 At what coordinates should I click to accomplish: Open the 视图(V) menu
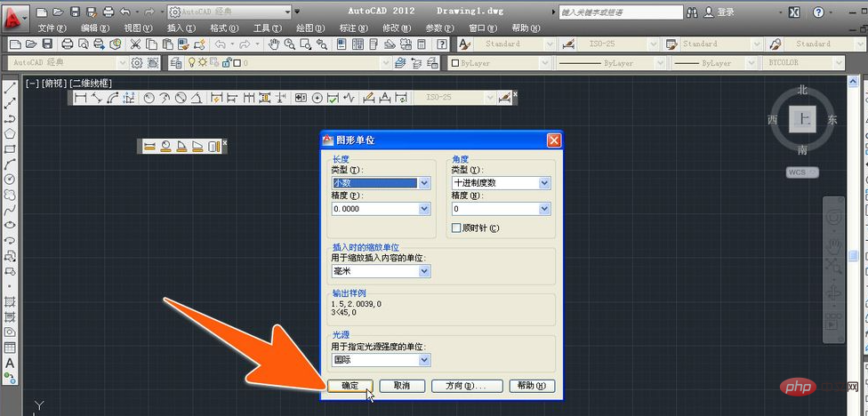(138, 28)
